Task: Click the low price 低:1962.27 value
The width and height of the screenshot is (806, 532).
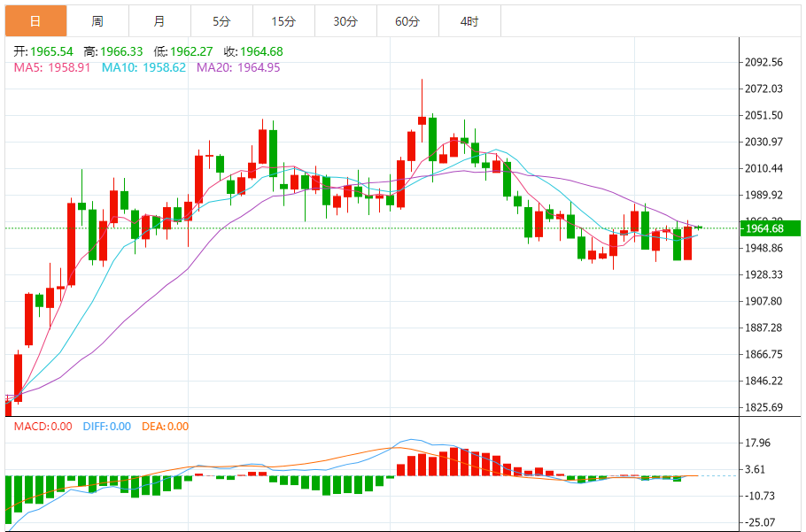Action: click(183, 51)
